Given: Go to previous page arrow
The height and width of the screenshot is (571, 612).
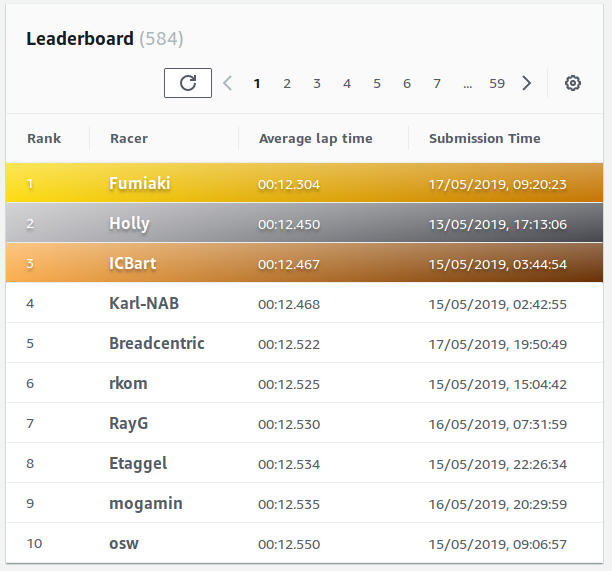Looking at the screenshot, I should click(x=228, y=83).
